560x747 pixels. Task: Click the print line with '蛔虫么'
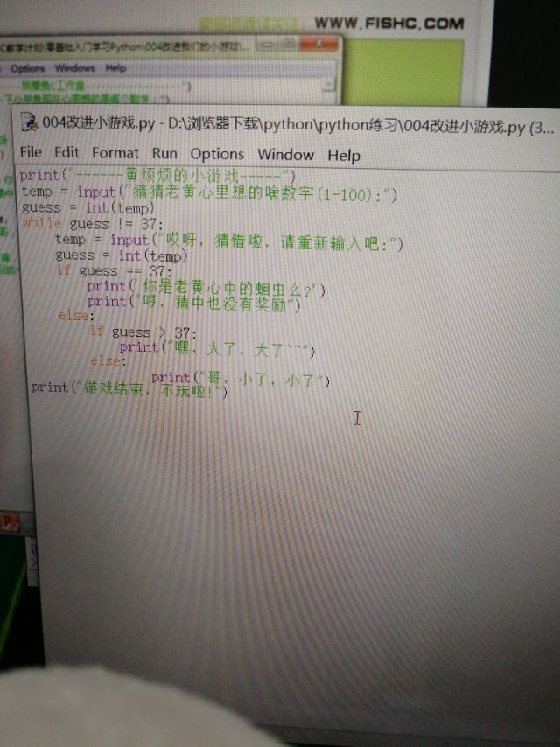[x=206, y=288]
